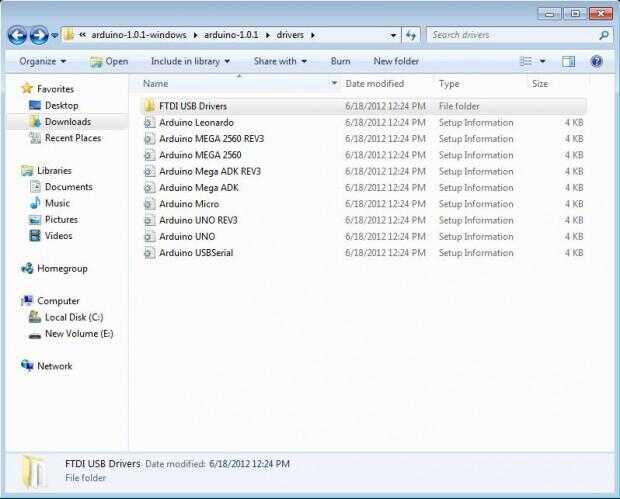Select the Arduino Mega ADK file icon
The image size is (620, 499).
pyautogui.click(x=149, y=187)
